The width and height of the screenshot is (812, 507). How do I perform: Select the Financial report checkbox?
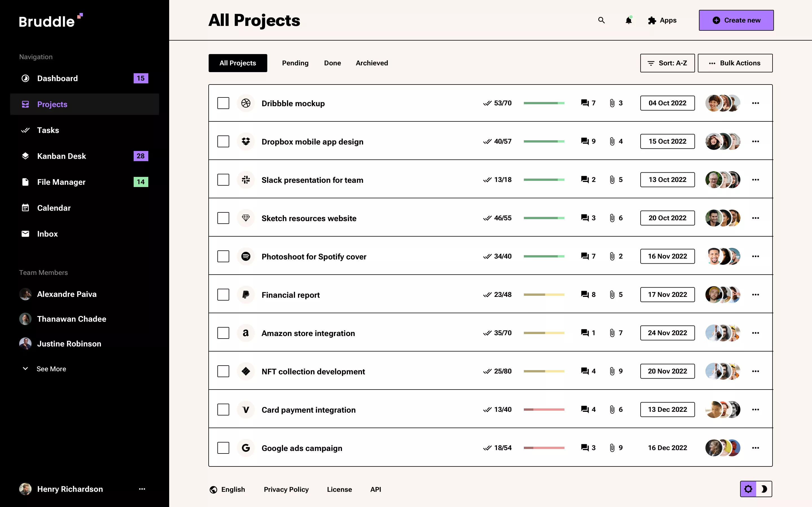point(223,294)
